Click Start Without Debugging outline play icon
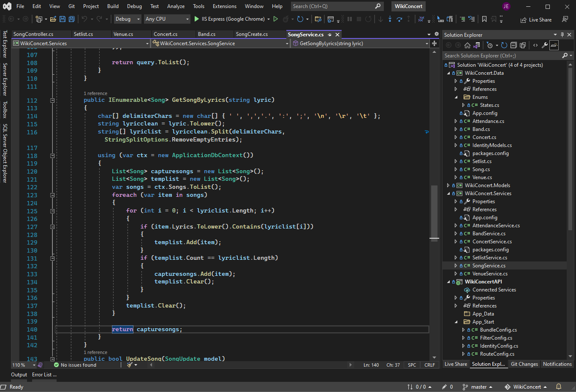 pos(276,19)
